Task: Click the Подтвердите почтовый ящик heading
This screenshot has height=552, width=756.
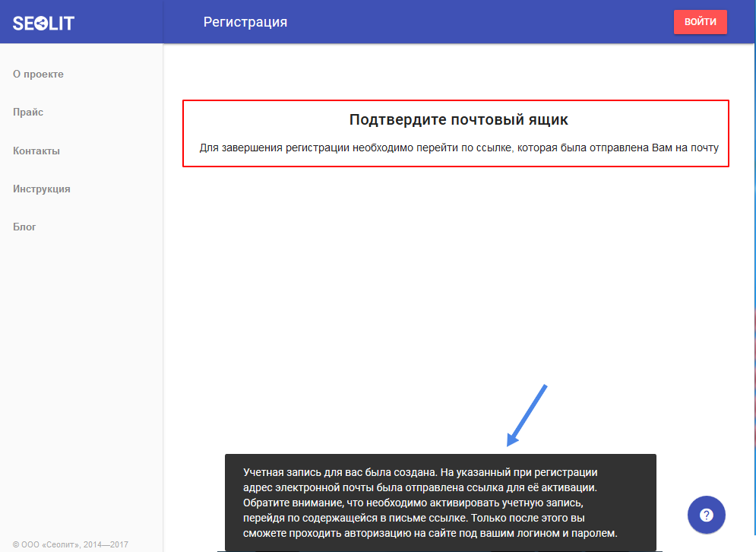Action: pyautogui.click(x=458, y=119)
